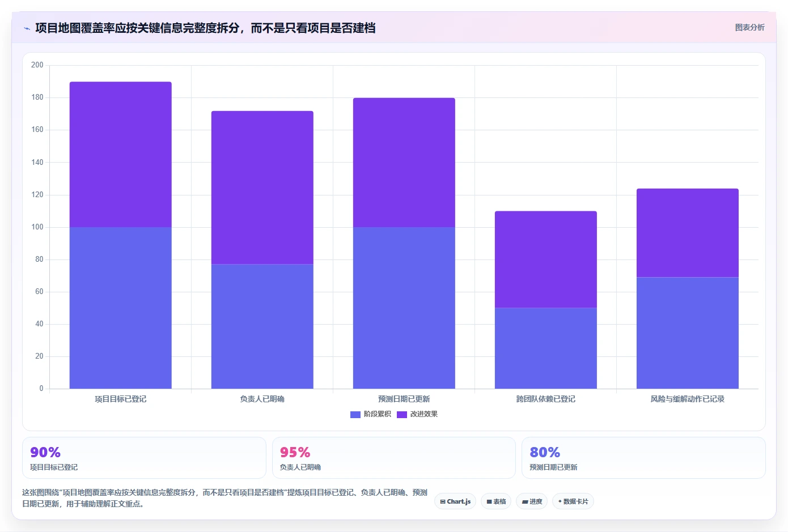The width and height of the screenshot is (788, 532).
Task: Click the 表格 tag
Action: pyautogui.click(x=496, y=501)
